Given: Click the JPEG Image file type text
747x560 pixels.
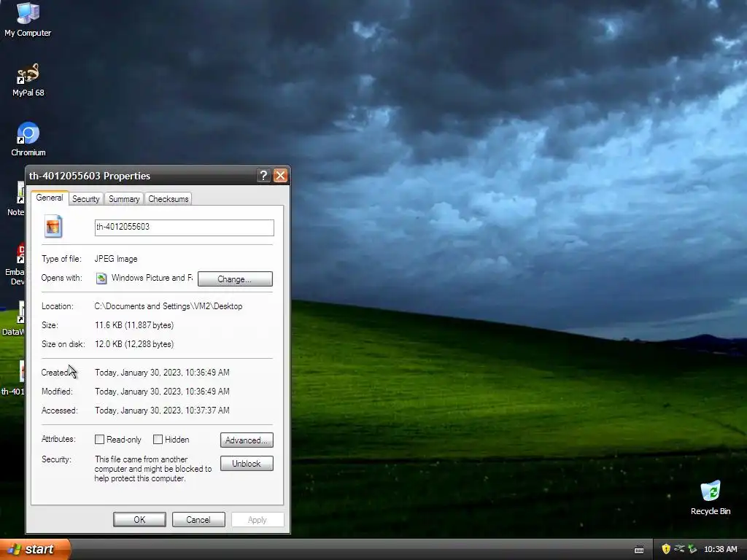Looking at the screenshot, I should click(x=116, y=259).
